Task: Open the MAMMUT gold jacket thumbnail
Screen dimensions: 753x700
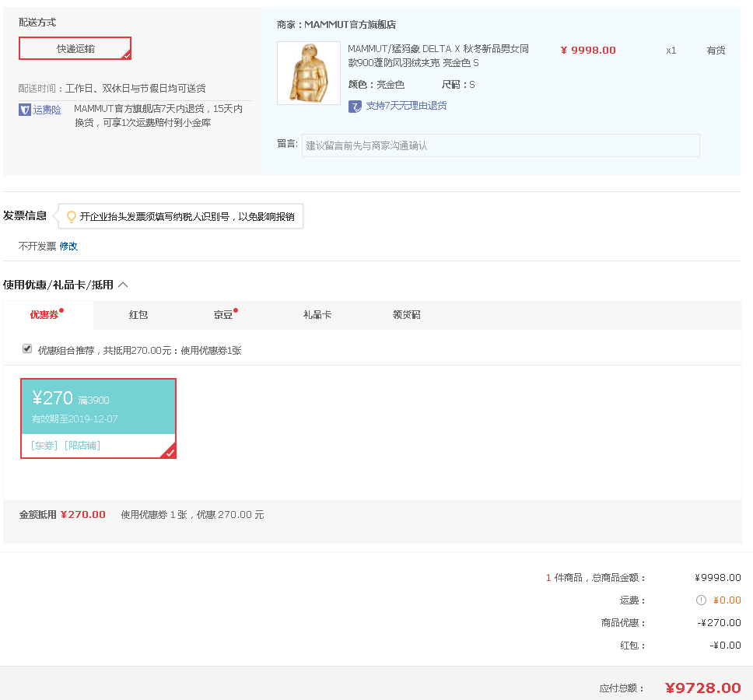Action: pyautogui.click(x=309, y=73)
